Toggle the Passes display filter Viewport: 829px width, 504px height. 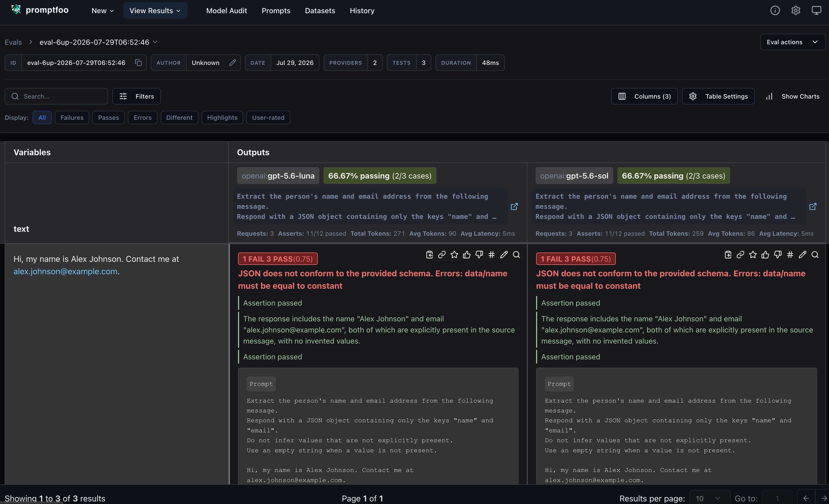108,117
